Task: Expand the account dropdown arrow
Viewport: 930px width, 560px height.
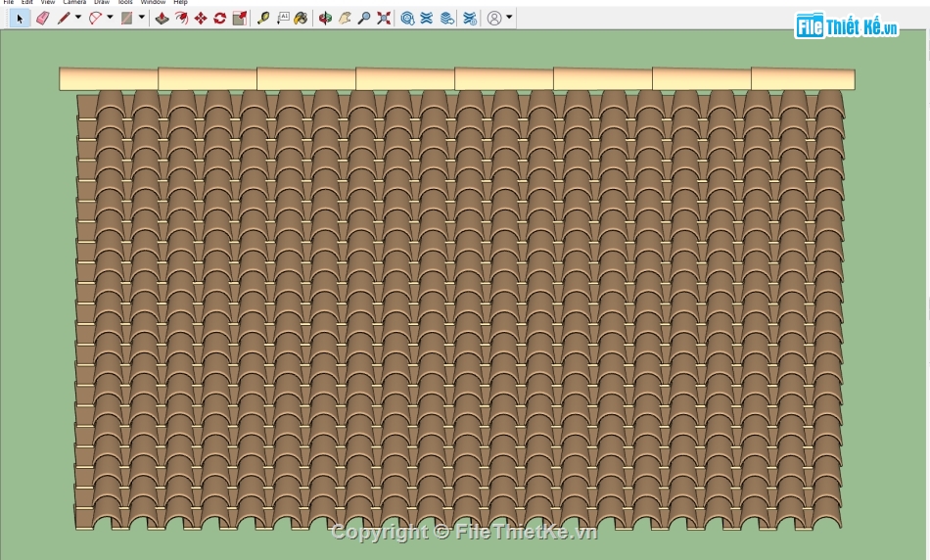Action: [509, 18]
